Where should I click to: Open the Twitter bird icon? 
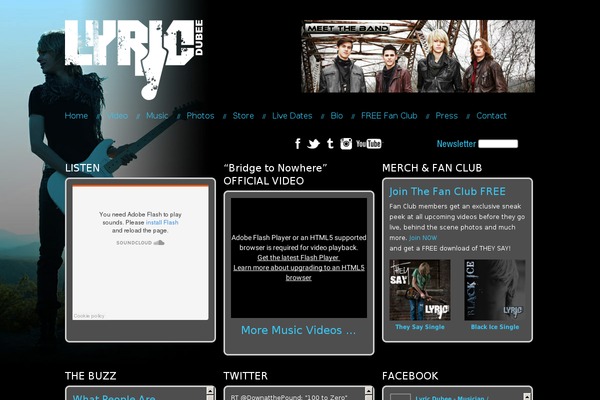click(313, 144)
